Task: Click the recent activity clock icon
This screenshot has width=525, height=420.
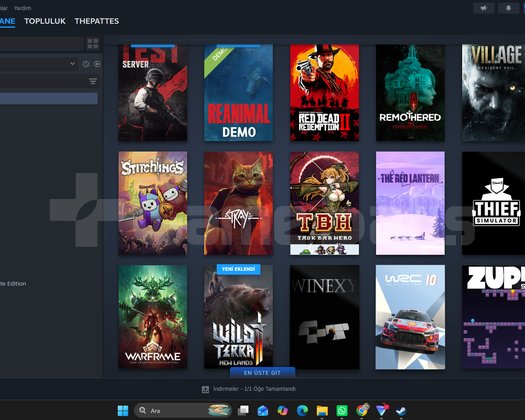Action: coord(86,64)
